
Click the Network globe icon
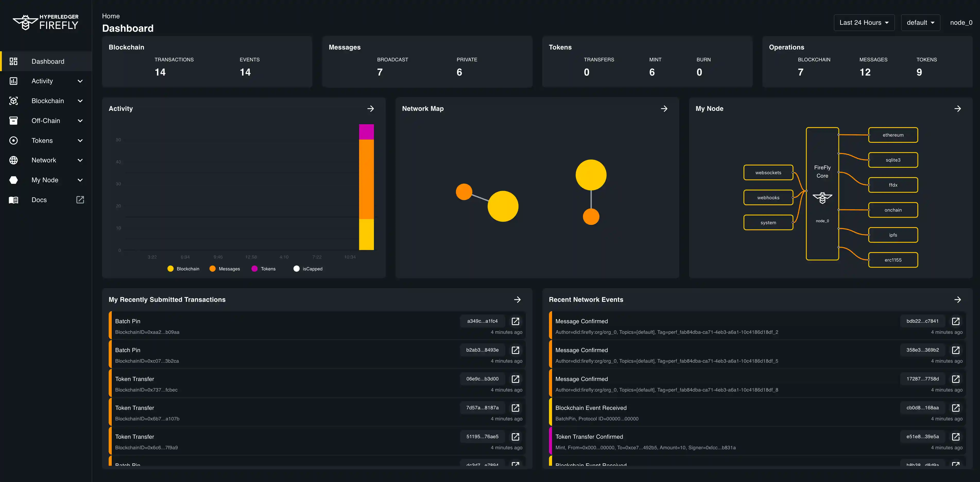[14, 160]
